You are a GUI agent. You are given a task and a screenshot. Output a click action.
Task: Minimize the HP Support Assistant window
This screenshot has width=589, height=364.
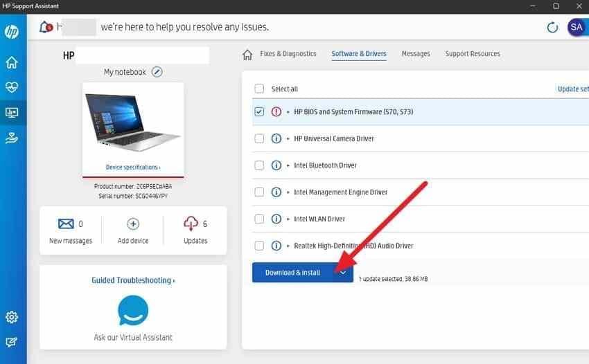tap(533, 6)
